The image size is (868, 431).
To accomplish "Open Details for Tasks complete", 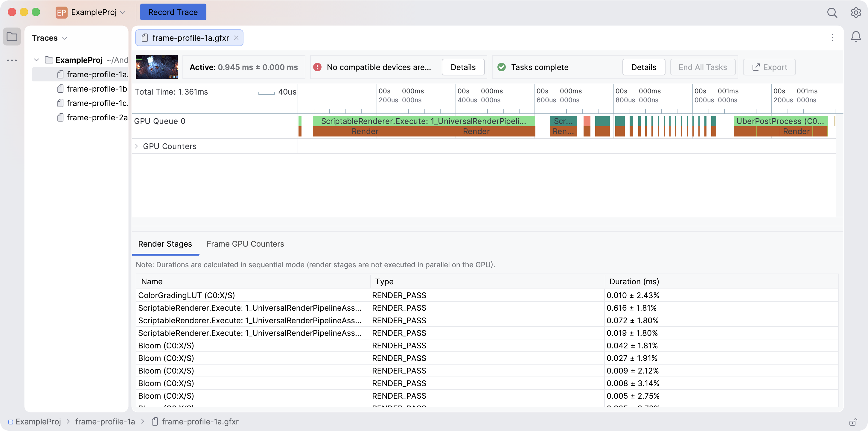I will click(x=644, y=67).
